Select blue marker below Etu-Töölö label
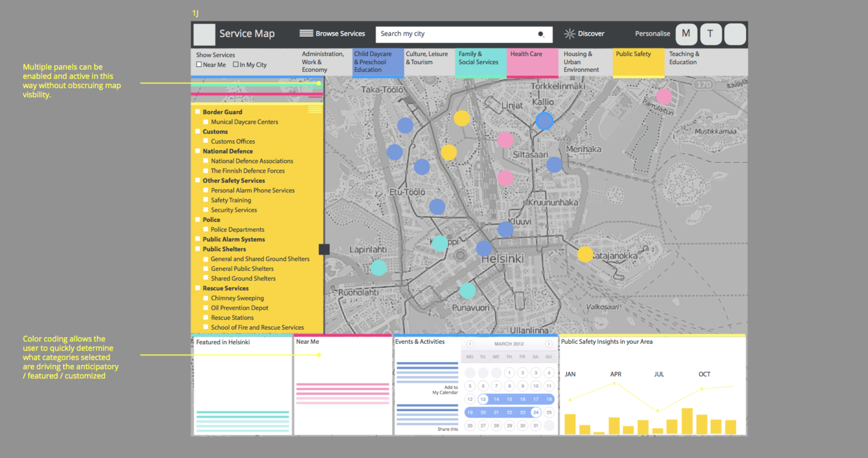 pyautogui.click(x=437, y=207)
